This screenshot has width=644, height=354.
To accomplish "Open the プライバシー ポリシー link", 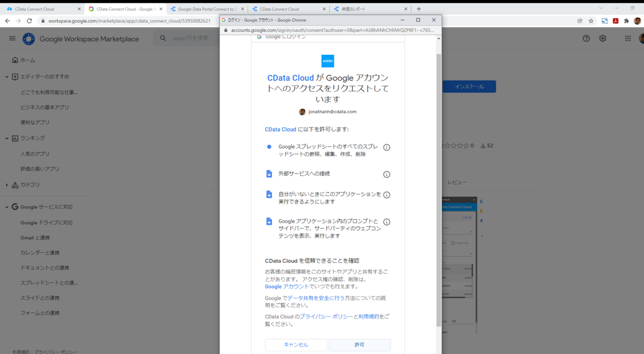I will tap(326, 316).
